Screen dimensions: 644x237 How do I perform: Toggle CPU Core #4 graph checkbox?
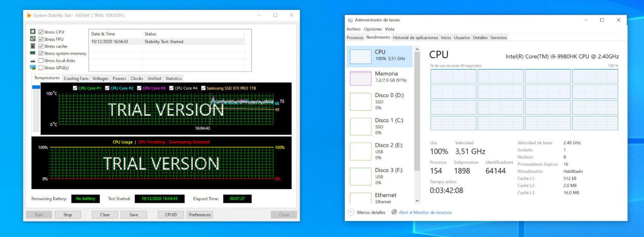[171, 88]
